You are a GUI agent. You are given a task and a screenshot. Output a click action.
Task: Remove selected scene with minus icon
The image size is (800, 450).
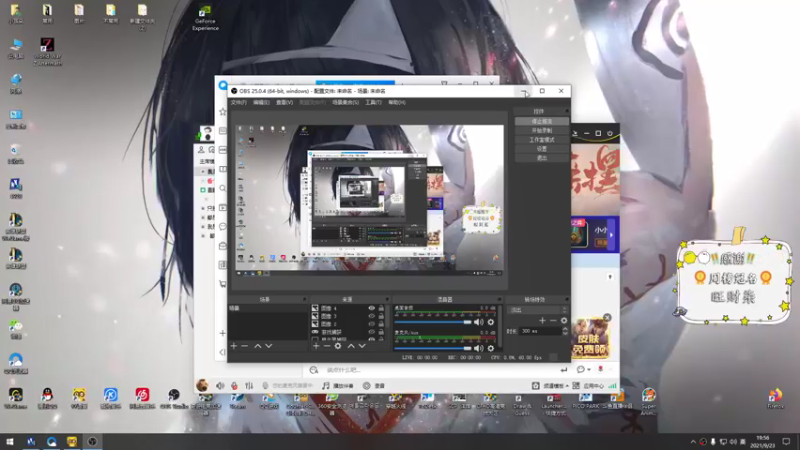click(x=245, y=346)
